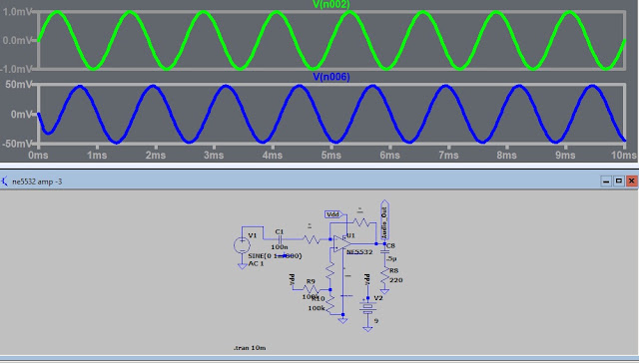Click the ground symbol under V2

pyautogui.click(x=367, y=328)
